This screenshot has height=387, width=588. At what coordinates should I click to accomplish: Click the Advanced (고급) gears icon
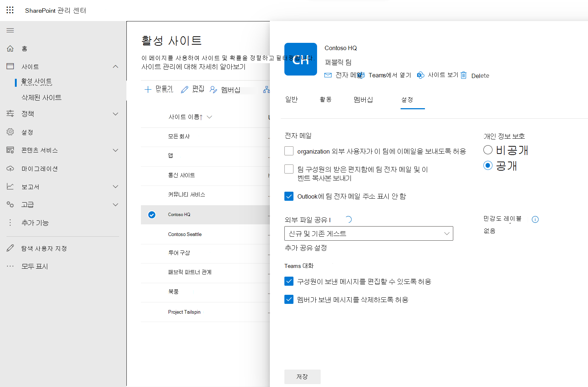coord(10,204)
